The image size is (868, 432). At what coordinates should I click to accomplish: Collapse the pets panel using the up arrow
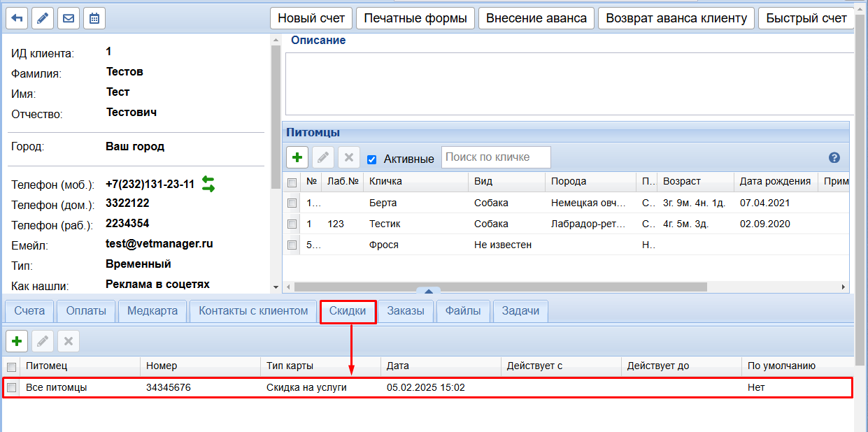[428, 291]
